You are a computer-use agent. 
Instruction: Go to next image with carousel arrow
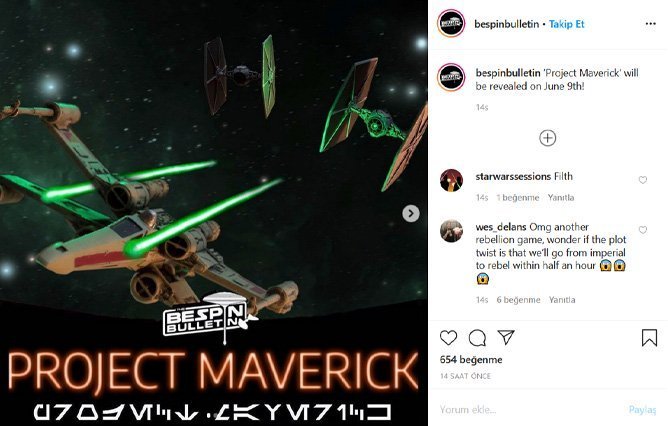[x=411, y=213]
